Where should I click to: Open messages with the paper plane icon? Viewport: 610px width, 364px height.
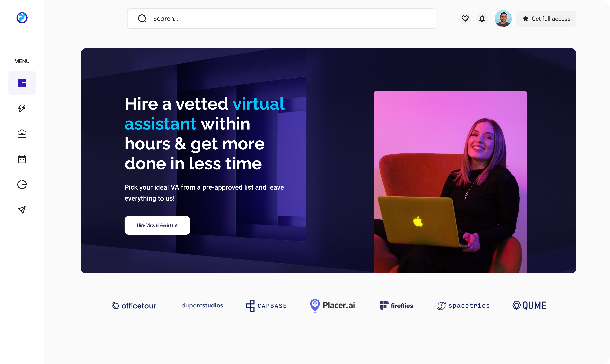(x=22, y=210)
